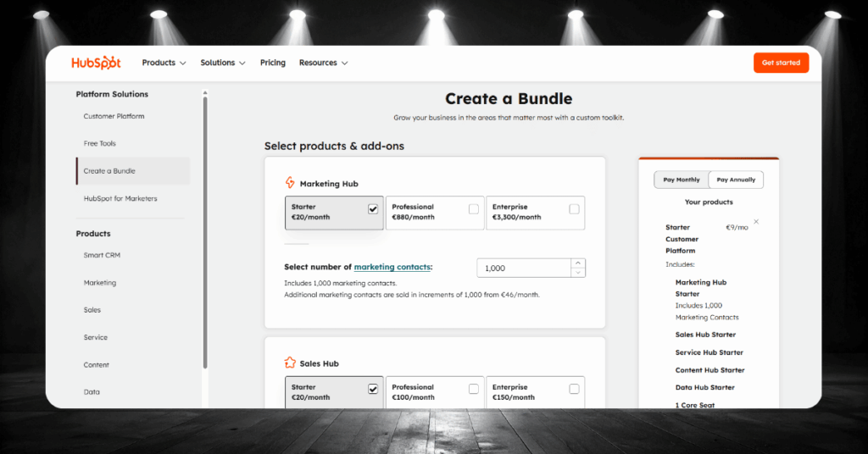This screenshot has width=868, height=454.
Task: Click the sidebar scrollbar up arrow
Action: click(x=205, y=93)
